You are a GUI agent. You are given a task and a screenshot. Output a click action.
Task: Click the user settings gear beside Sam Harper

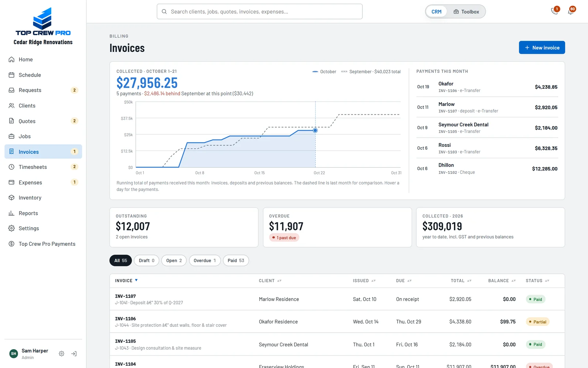point(61,354)
